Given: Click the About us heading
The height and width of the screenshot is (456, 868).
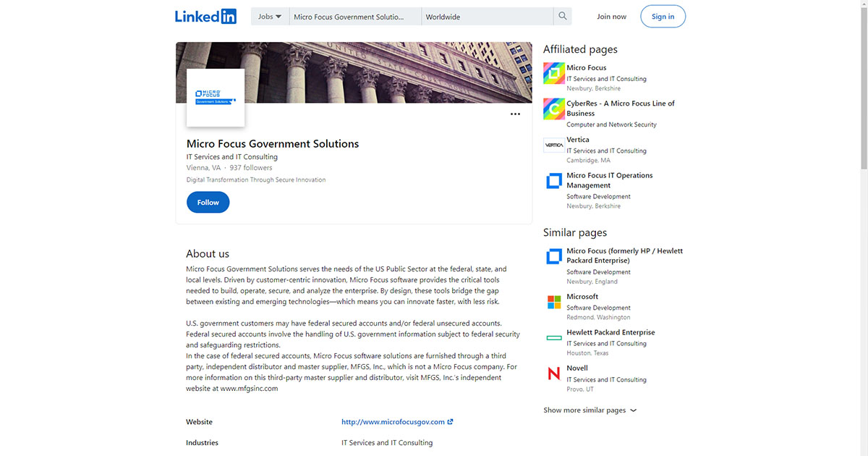Looking at the screenshot, I should (x=208, y=254).
